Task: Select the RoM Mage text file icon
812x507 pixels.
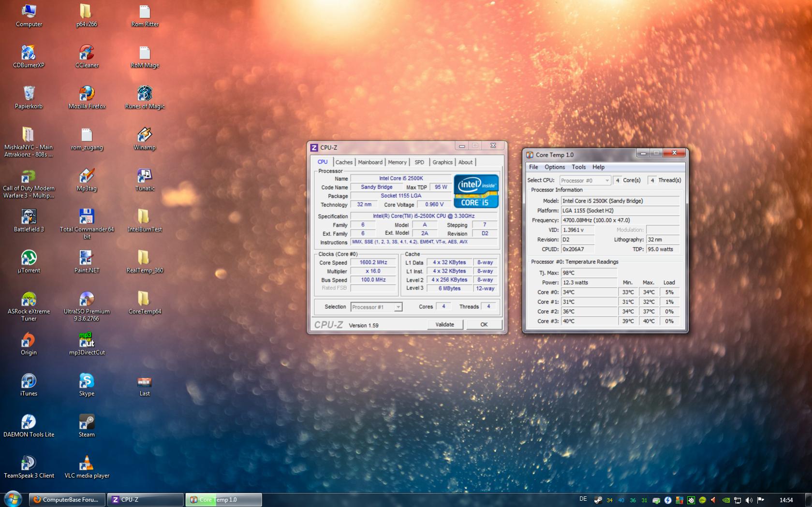Action: 145,57
